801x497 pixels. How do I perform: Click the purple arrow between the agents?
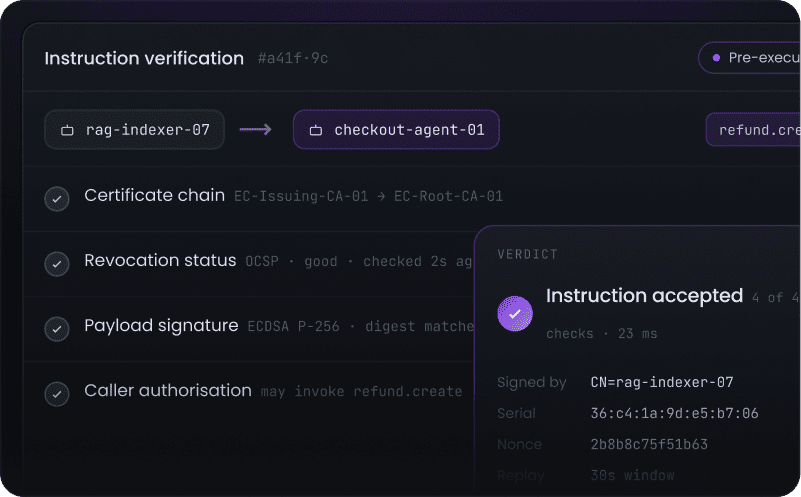click(255, 130)
